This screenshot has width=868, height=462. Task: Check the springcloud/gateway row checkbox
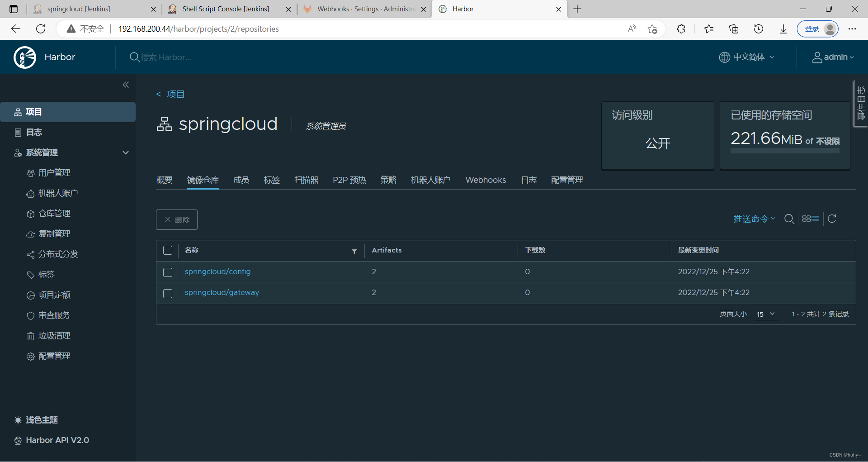(168, 293)
